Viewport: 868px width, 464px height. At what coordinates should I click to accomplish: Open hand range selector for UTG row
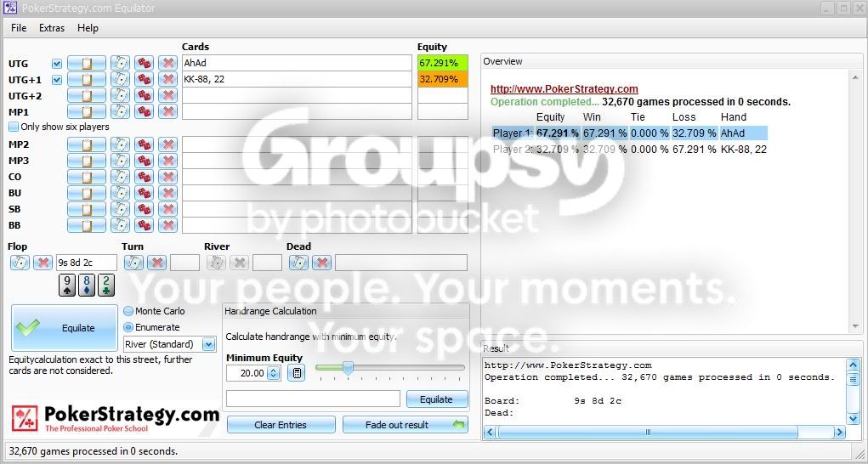(x=87, y=63)
